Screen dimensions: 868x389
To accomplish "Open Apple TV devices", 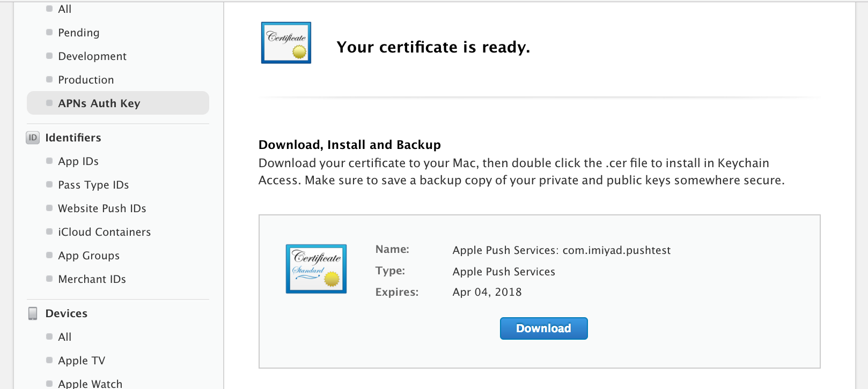I will 82,361.
